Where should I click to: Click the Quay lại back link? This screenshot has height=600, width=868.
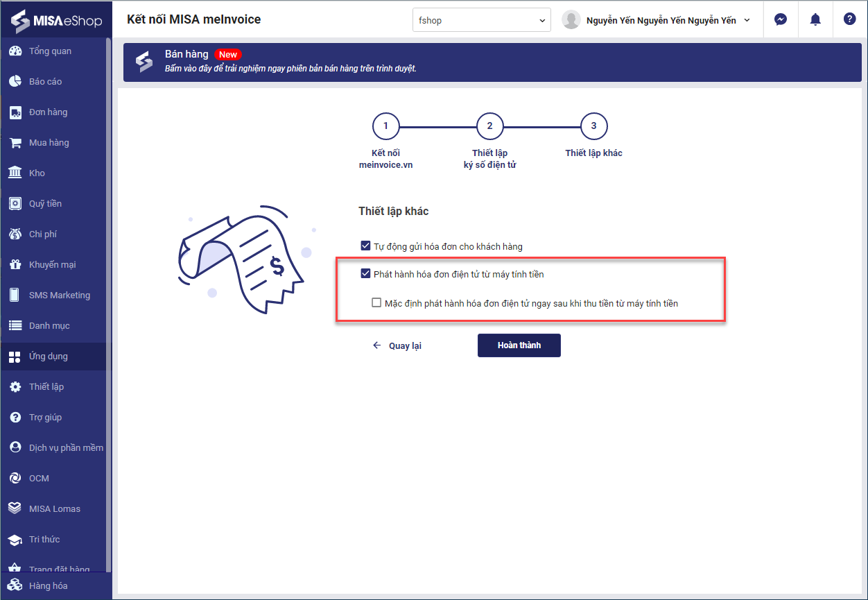(x=397, y=345)
